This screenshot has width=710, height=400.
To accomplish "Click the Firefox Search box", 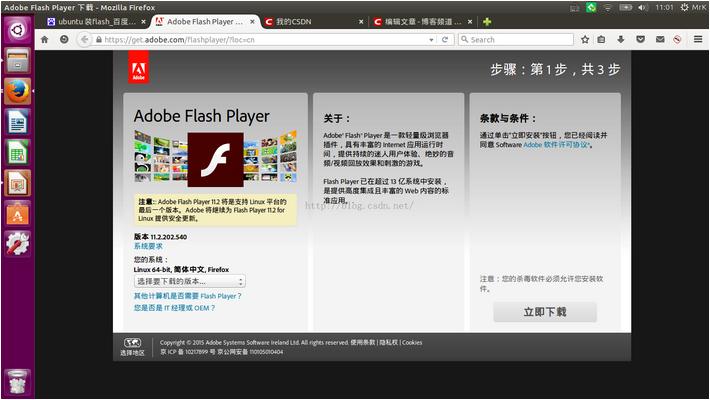I will click(516, 39).
